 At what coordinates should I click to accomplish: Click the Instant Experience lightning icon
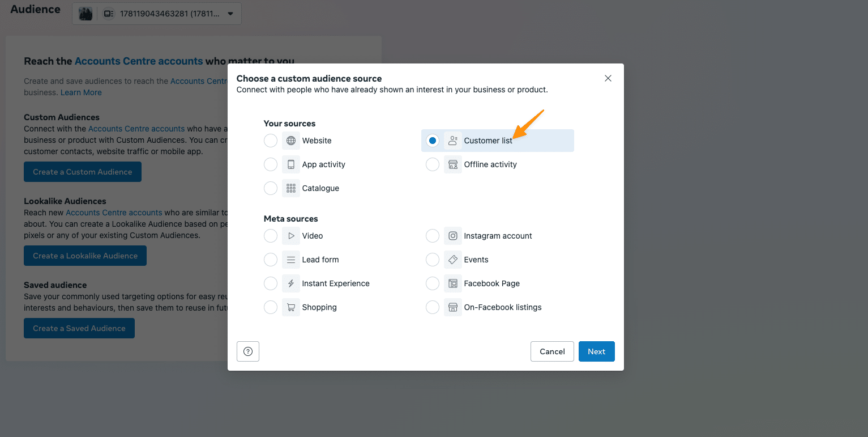click(291, 283)
